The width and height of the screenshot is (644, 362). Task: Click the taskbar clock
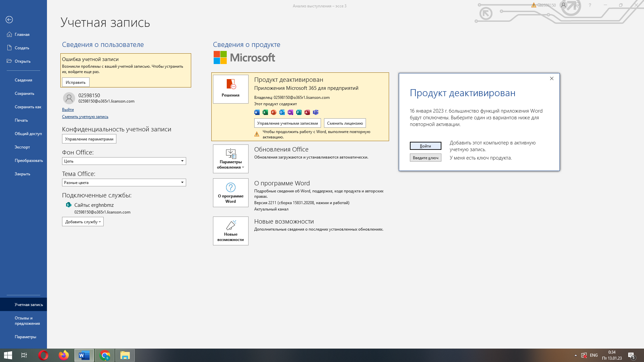click(x=612, y=355)
